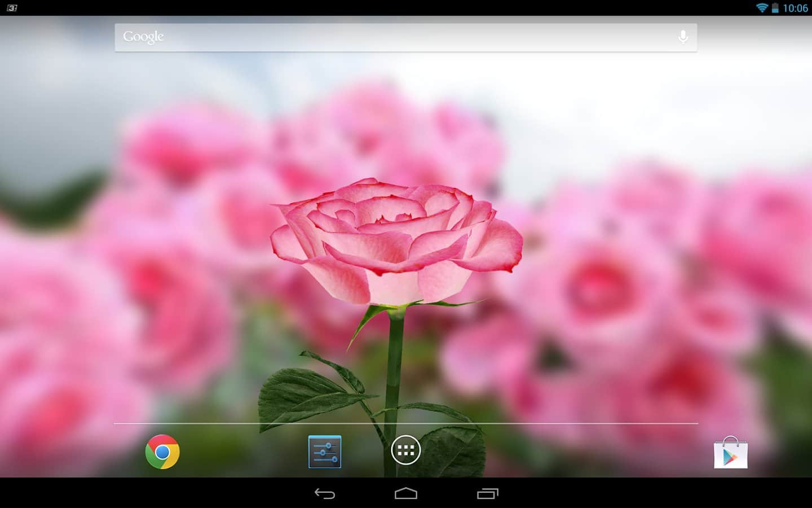The width and height of the screenshot is (812, 508).
Task: Open the Settings sliders shortcut
Action: (325, 452)
